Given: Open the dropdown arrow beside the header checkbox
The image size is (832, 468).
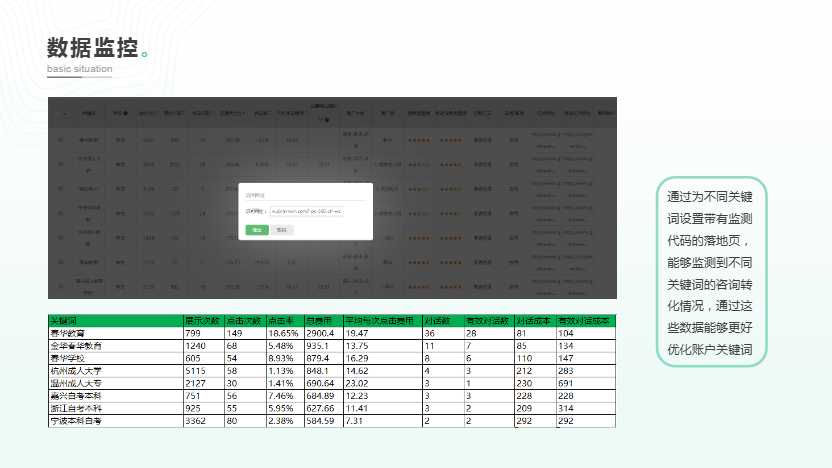Looking at the screenshot, I should click(65, 114).
